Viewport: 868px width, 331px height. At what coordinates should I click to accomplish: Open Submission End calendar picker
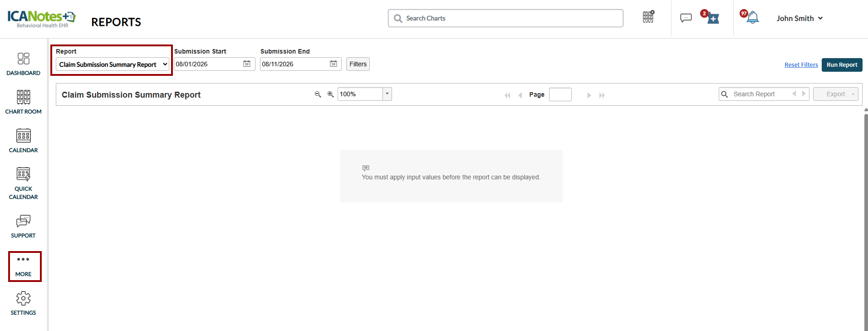(333, 64)
